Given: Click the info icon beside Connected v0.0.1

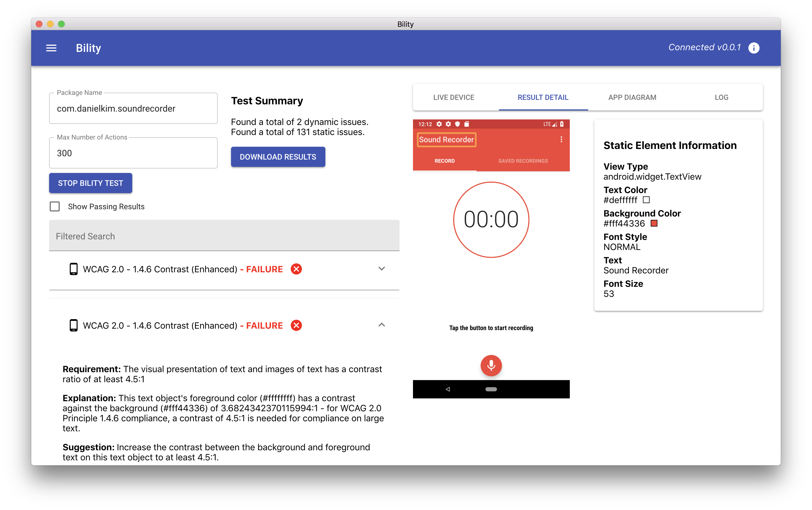Looking at the screenshot, I should 754,48.
